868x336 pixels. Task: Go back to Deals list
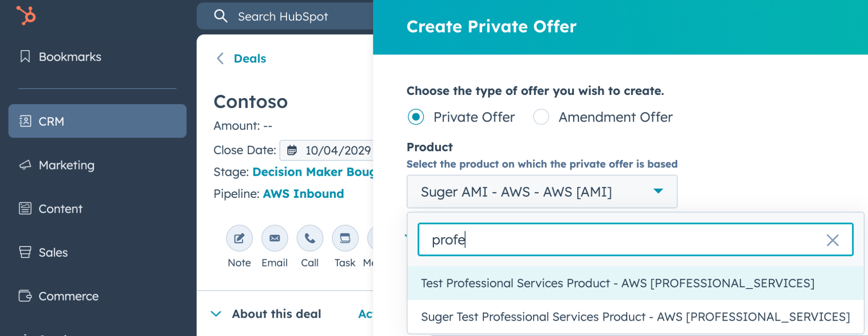click(242, 58)
